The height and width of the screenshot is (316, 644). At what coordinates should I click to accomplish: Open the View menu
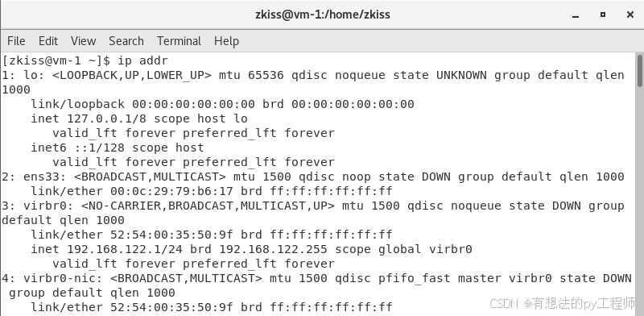83,41
